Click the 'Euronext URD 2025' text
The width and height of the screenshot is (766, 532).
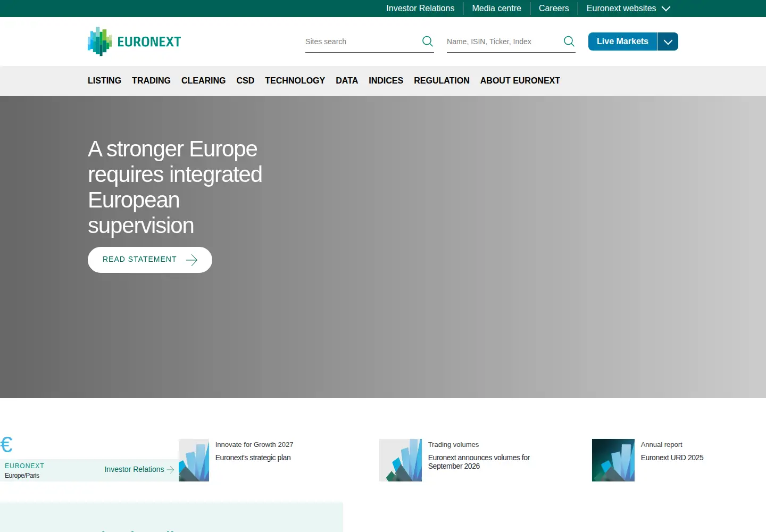[x=672, y=458]
